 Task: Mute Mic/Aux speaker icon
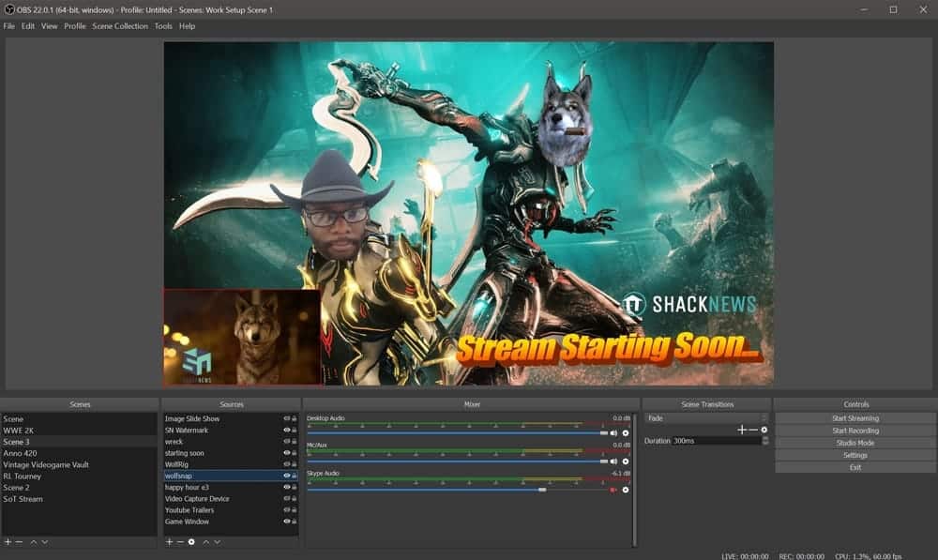pos(613,462)
